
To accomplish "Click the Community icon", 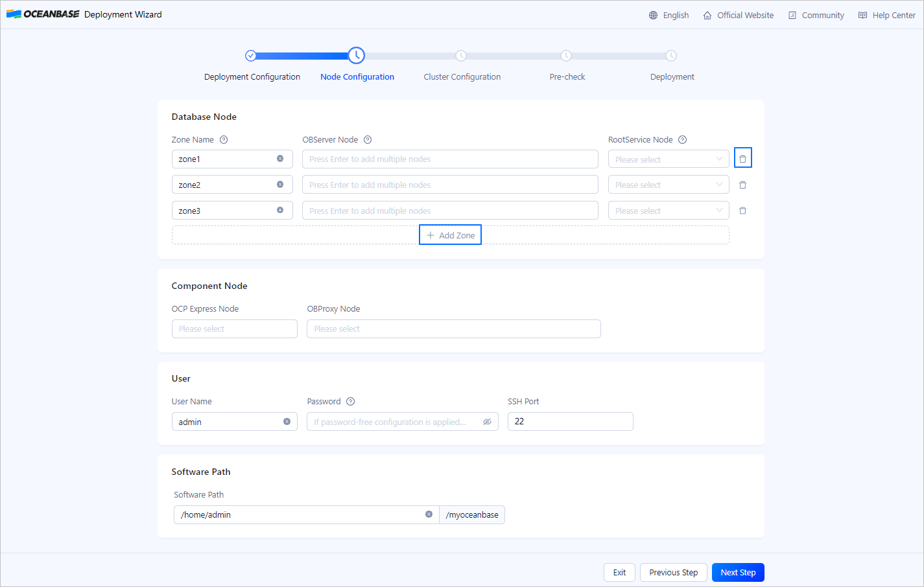I will click(792, 15).
